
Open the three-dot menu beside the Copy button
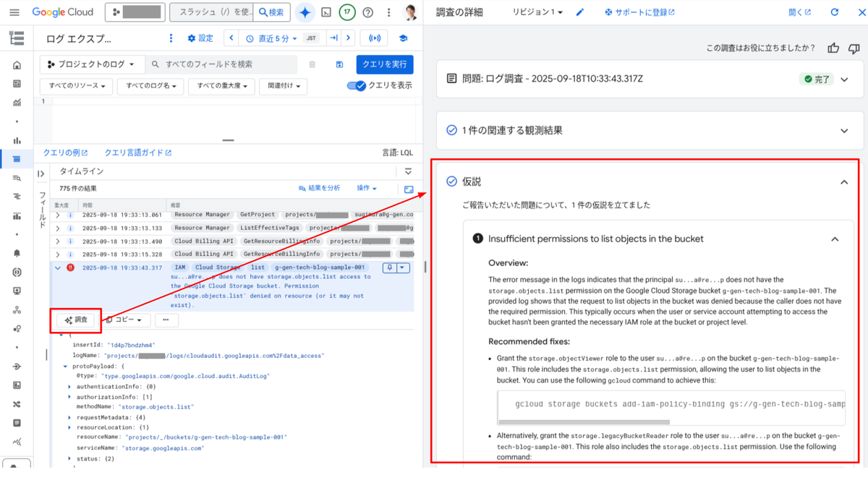[166, 320]
